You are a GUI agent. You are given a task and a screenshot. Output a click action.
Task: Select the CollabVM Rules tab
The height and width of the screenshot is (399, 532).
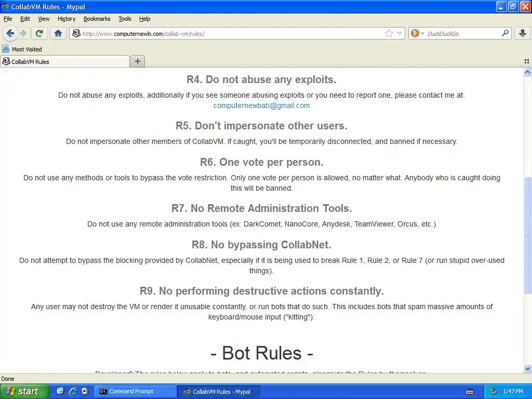(65, 61)
